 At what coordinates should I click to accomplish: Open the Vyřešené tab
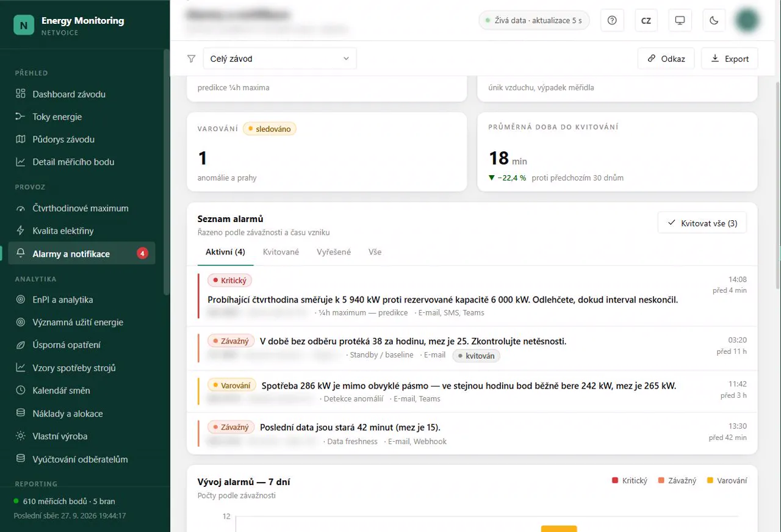(x=334, y=252)
